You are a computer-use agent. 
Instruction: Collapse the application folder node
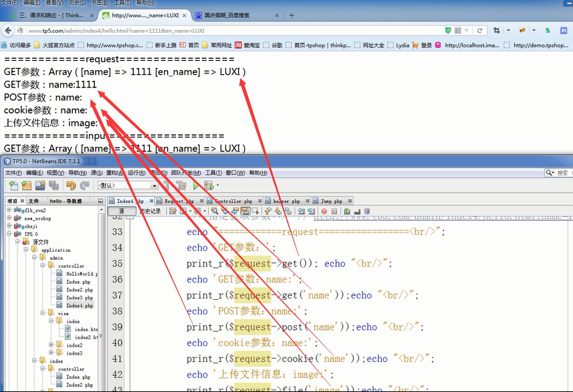25,250
